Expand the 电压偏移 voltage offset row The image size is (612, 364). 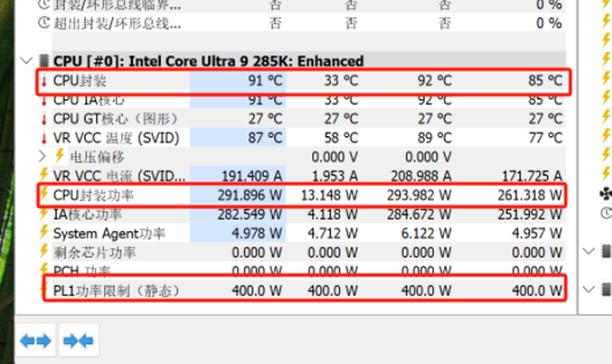(x=42, y=157)
